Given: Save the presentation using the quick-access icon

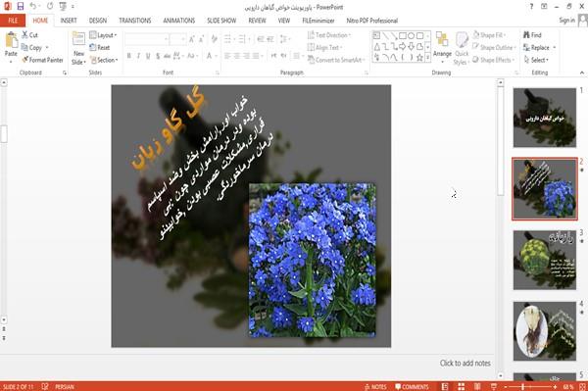Looking at the screenshot, I should click(x=21, y=6).
